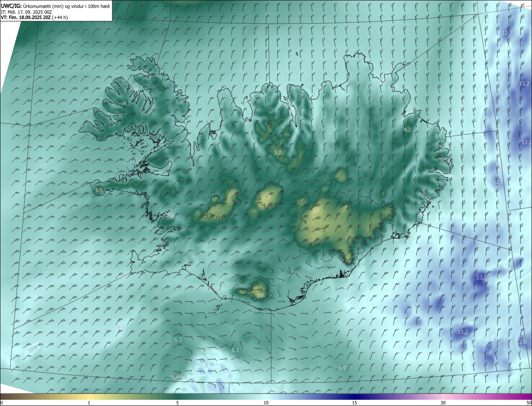Click the 10 tick on the colour scale
The image size is (532, 406).
[x=266, y=403]
